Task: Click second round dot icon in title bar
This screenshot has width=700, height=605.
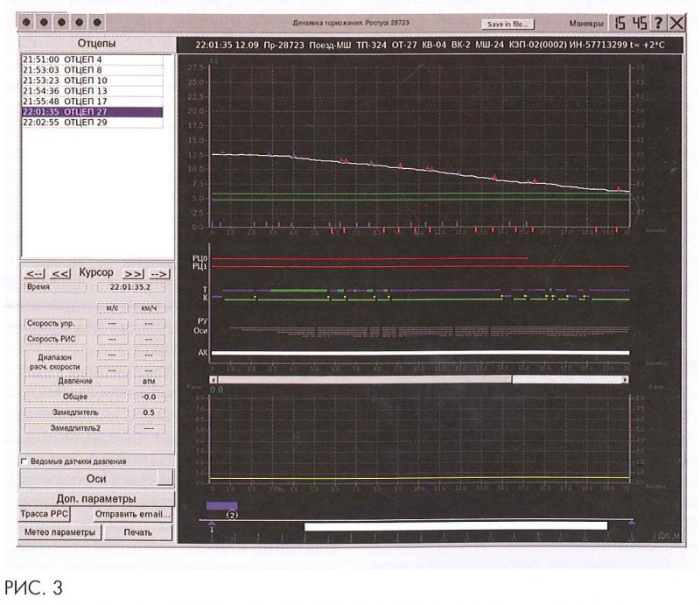Action: coord(44,23)
